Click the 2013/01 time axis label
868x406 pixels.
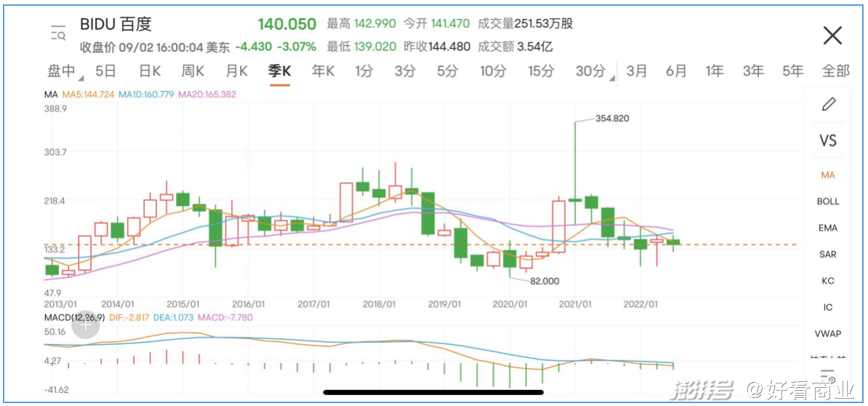[x=60, y=305]
